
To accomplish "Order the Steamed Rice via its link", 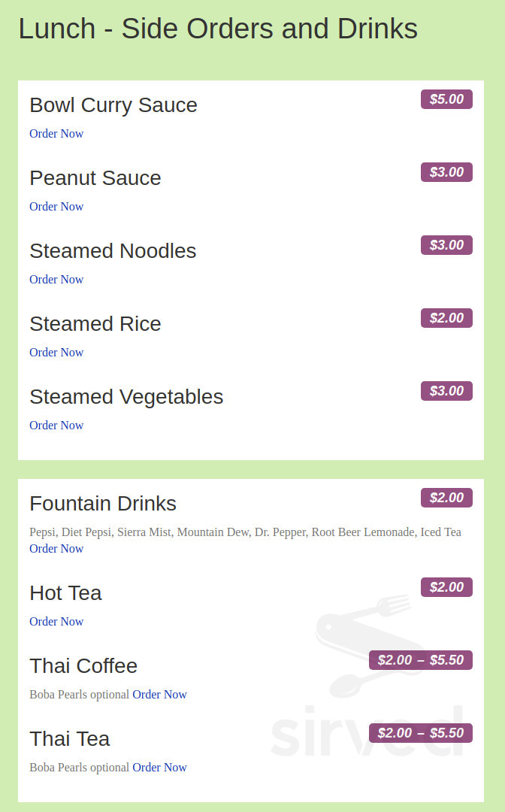I will pos(56,352).
